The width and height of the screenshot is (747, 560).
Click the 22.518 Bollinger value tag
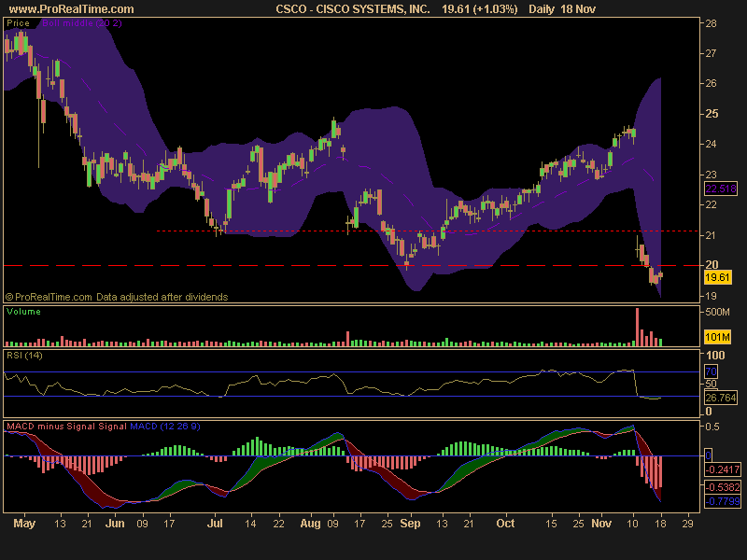[721, 189]
